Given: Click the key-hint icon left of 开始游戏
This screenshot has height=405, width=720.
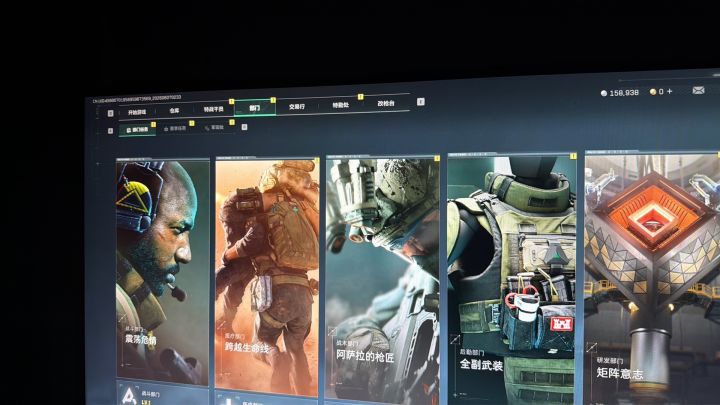Looking at the screenshot, I should point(110,113).
